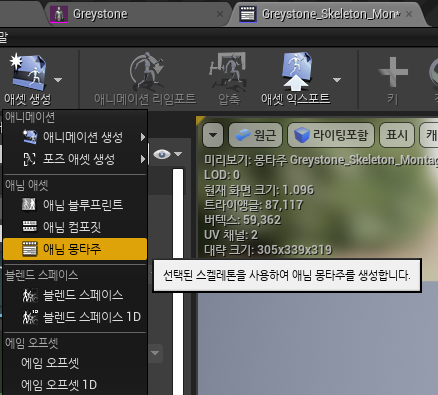Screen dimensions: 438x395
Task: Click the montage tab document icon
Action: point(248,14)
